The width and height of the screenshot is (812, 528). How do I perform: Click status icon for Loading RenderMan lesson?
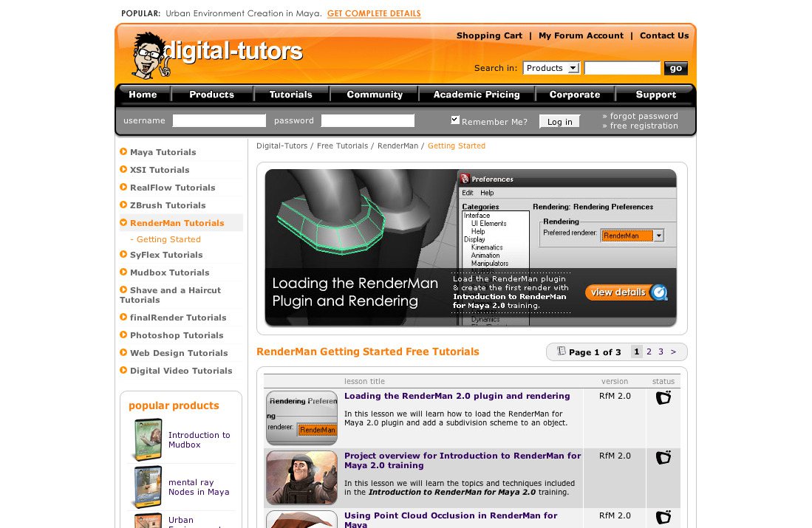[x=663, y=397]
